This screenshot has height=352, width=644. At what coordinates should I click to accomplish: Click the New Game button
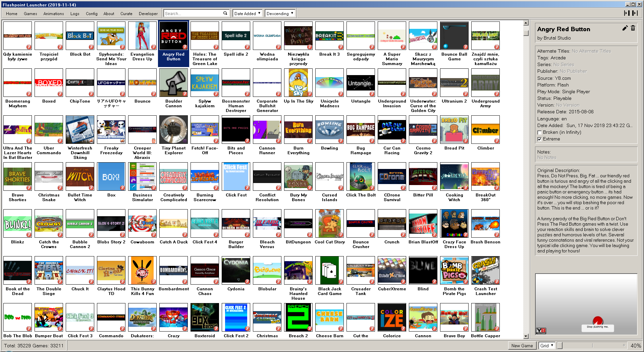[522, 346]
